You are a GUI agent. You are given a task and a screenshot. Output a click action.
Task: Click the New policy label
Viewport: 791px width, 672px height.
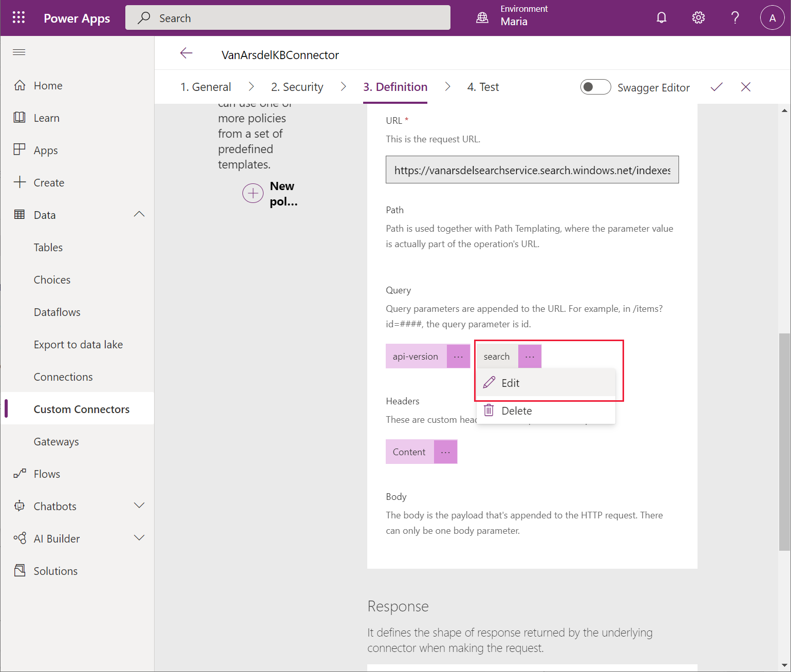[284, 194]
